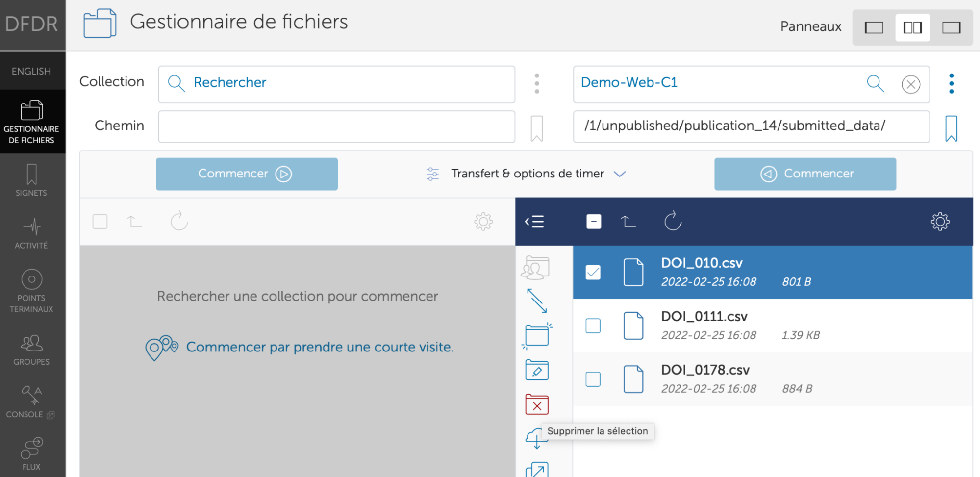This screenshot has width=980, height=477.
Task: Open the File Manager folder icon in header
Action: 100,23
